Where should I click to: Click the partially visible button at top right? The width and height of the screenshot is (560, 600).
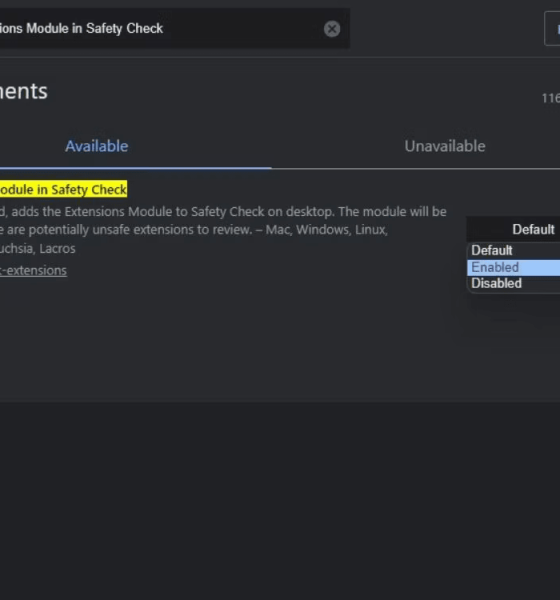552,29
